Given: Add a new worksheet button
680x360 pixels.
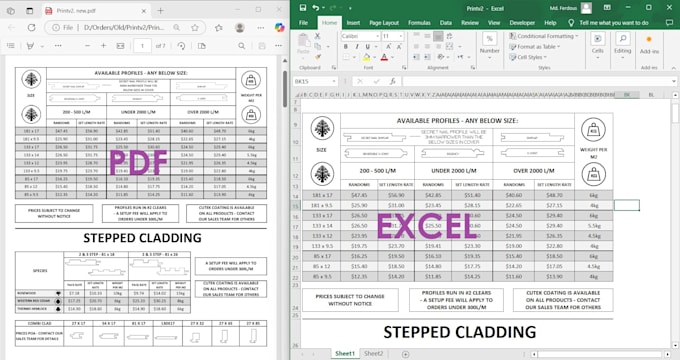Looking at the screenshot, I should pyautogui.click(x=405, y=354).
